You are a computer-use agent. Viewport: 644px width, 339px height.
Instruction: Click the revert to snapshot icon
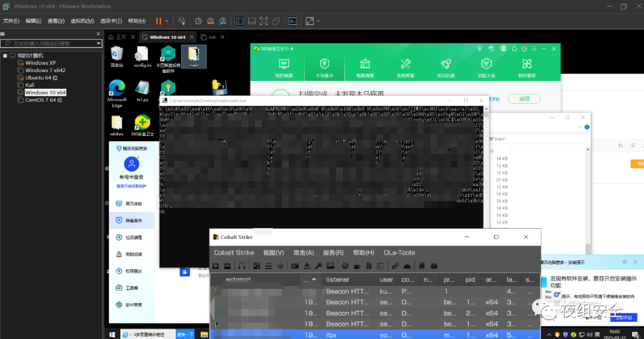point(210,21)
